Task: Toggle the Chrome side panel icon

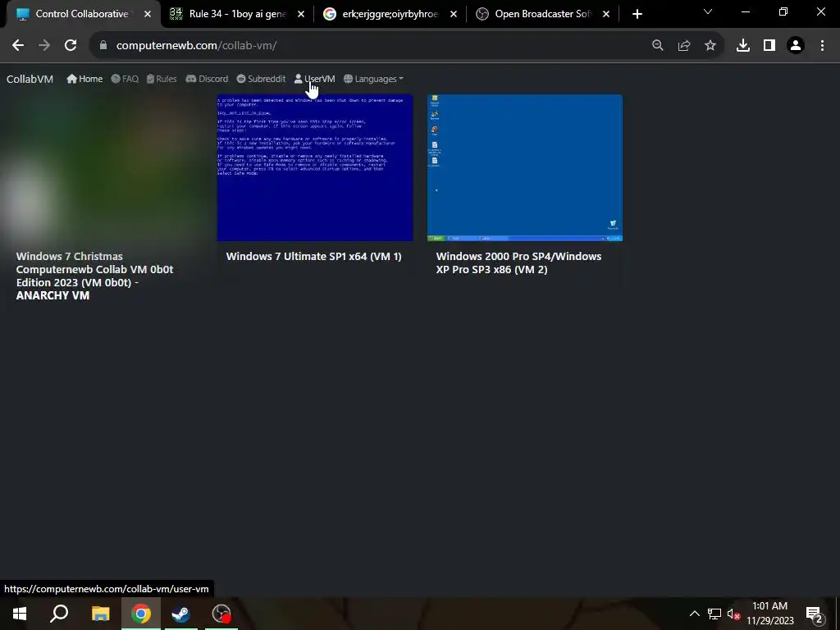Action: coord(769,46)
